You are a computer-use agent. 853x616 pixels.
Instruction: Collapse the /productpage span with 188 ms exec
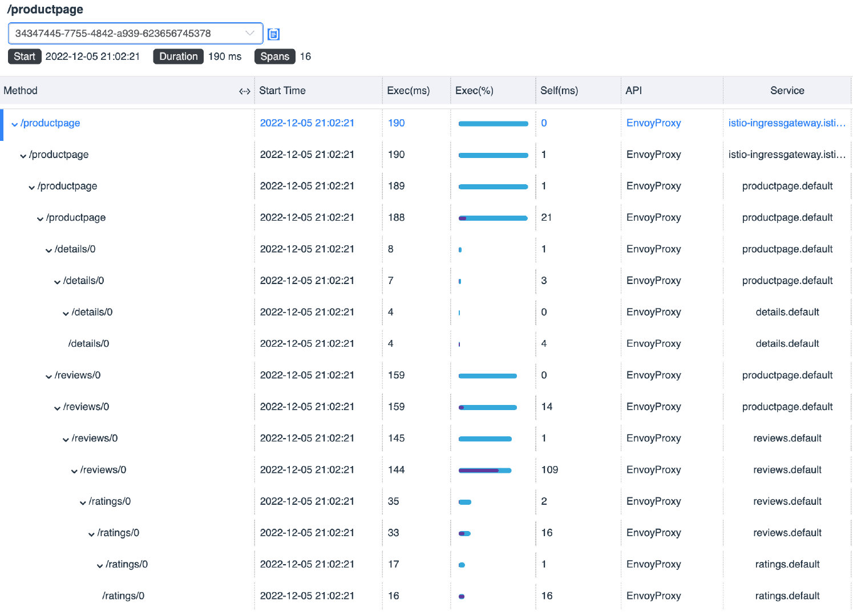41,219
